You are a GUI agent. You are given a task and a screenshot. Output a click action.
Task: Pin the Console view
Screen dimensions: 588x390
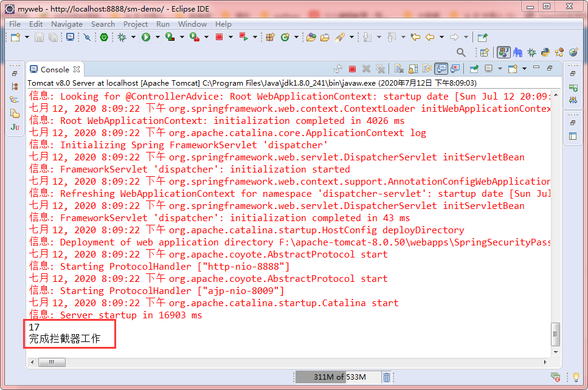474,69
